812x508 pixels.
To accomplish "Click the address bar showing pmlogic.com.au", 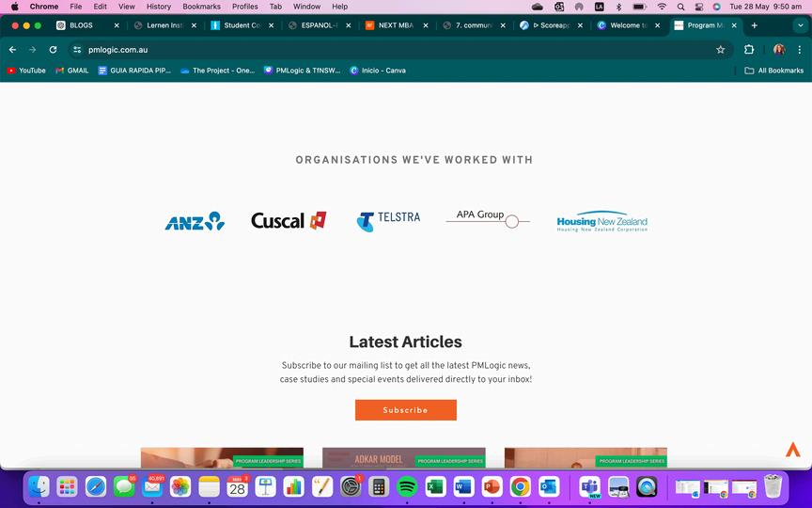I will [x=398, y=50].
